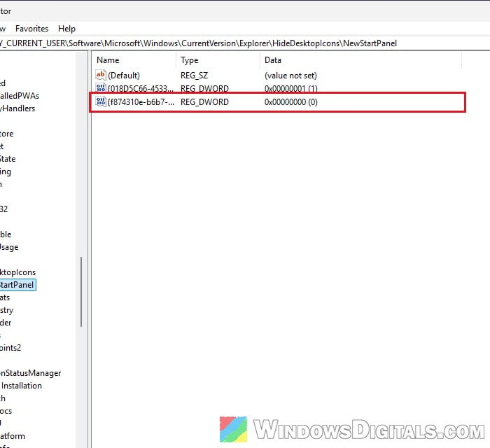Click the tree pane vertical scrollbar thumb
490x448 pixels.
(x=81, y=292)
